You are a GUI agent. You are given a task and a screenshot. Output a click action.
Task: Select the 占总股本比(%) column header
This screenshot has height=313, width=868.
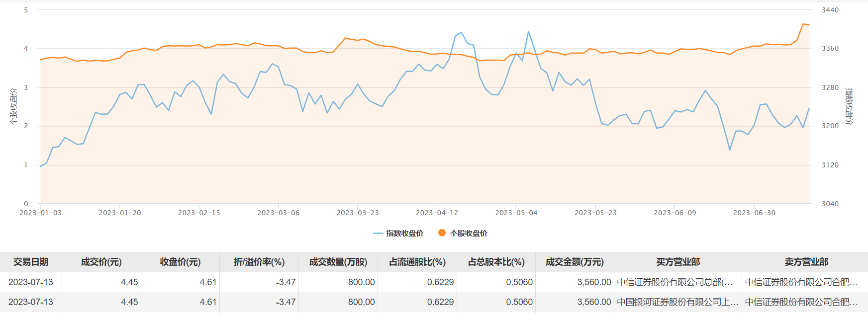click(496, 262)
